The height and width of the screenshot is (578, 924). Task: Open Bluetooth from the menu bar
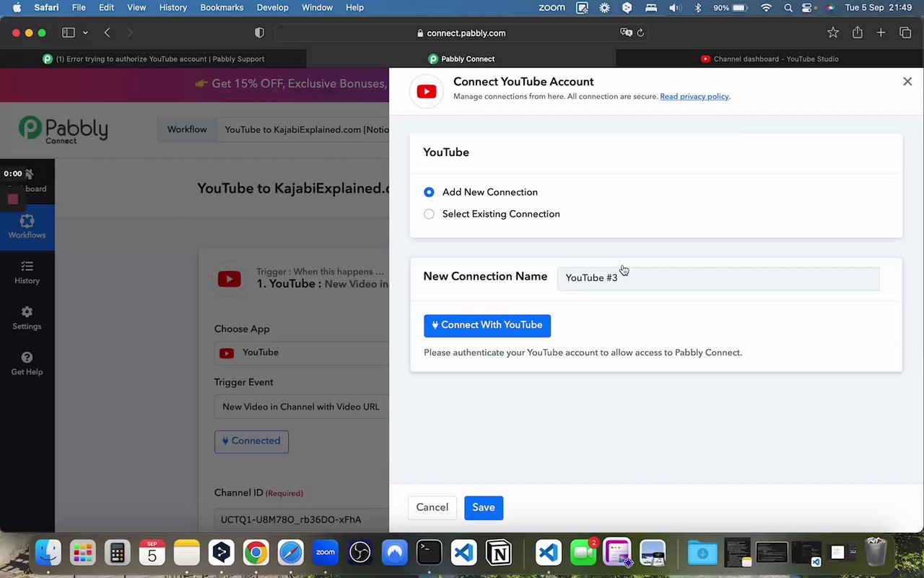click(x=697, y=8)
